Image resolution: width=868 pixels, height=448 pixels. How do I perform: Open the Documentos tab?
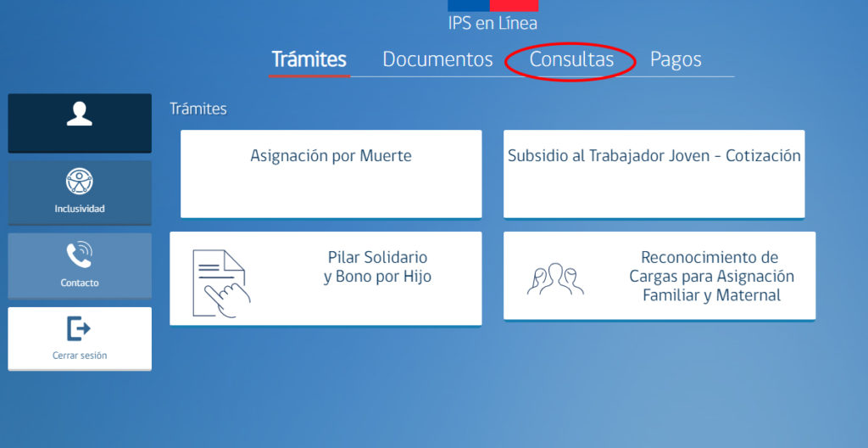point(437,59)
